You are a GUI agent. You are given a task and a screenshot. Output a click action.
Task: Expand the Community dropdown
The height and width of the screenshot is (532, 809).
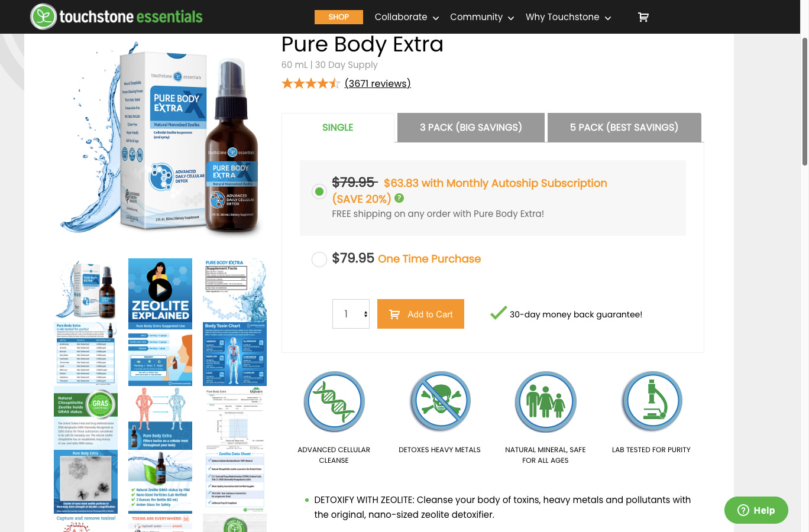[x=482, y=17]
